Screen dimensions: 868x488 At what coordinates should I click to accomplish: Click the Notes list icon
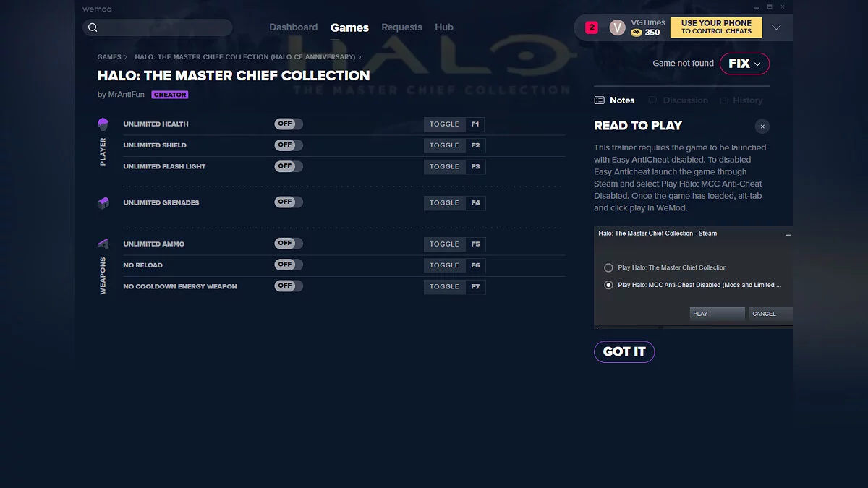599,100
